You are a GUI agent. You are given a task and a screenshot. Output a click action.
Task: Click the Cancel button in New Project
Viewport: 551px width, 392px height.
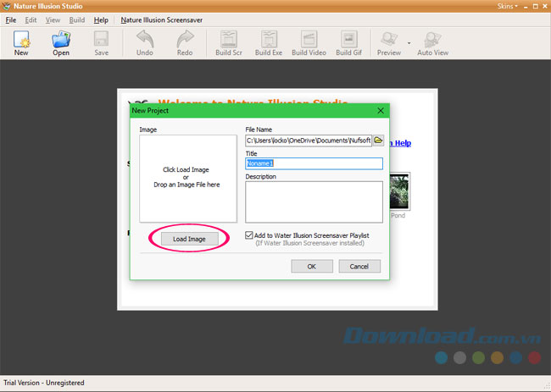point(359,266)
